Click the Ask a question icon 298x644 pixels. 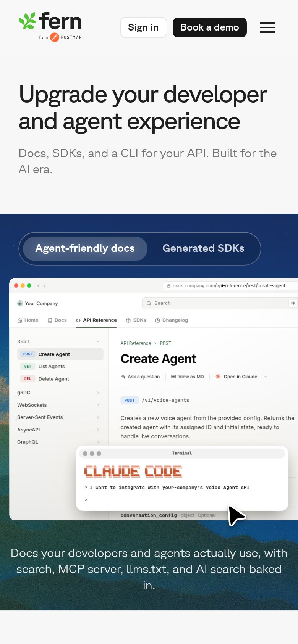pos(123,377)
